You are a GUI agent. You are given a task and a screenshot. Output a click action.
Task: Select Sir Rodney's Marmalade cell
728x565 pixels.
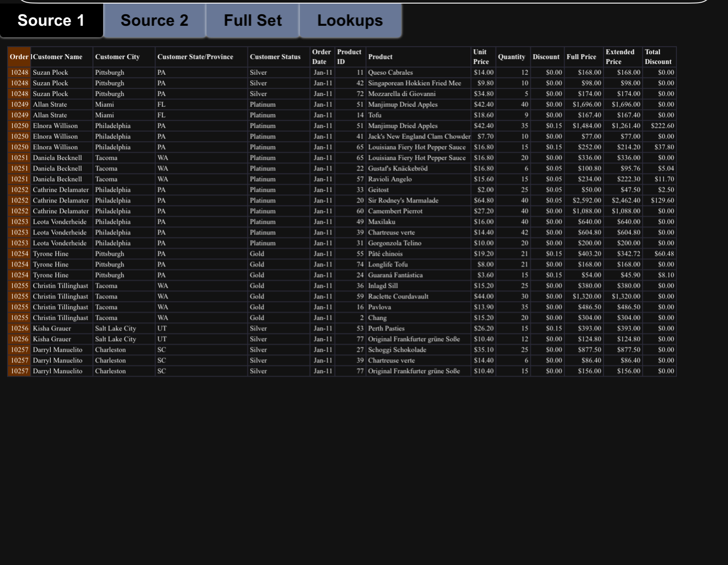click(x=418, y=200)
